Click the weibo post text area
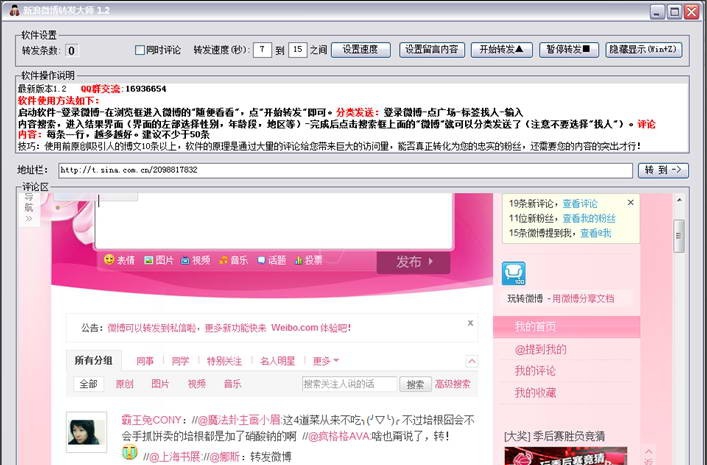Image resolution: width=707 pixels, height=465 pixels. pyautogui.click(x=273, y=220)
